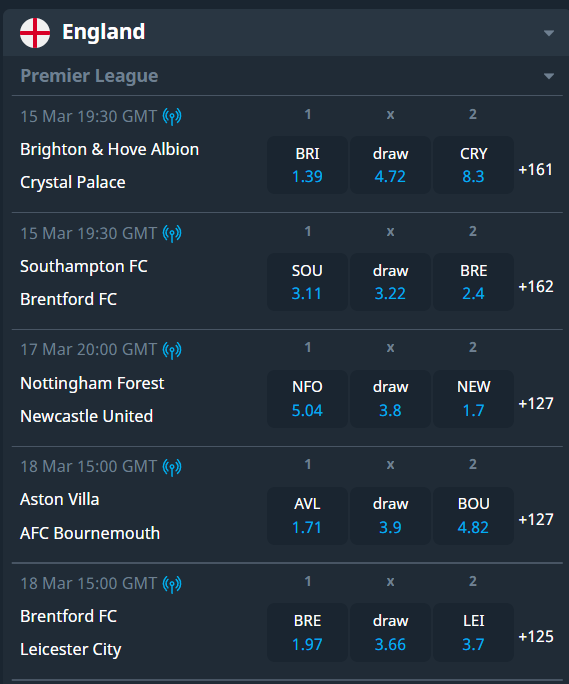Click the England flag icon

coord(35,33)
